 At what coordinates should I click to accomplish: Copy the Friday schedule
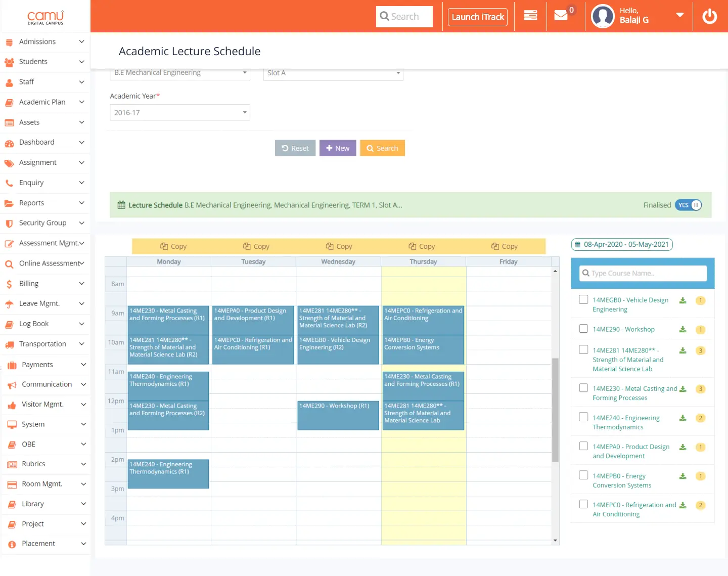[x=505, y=246]
